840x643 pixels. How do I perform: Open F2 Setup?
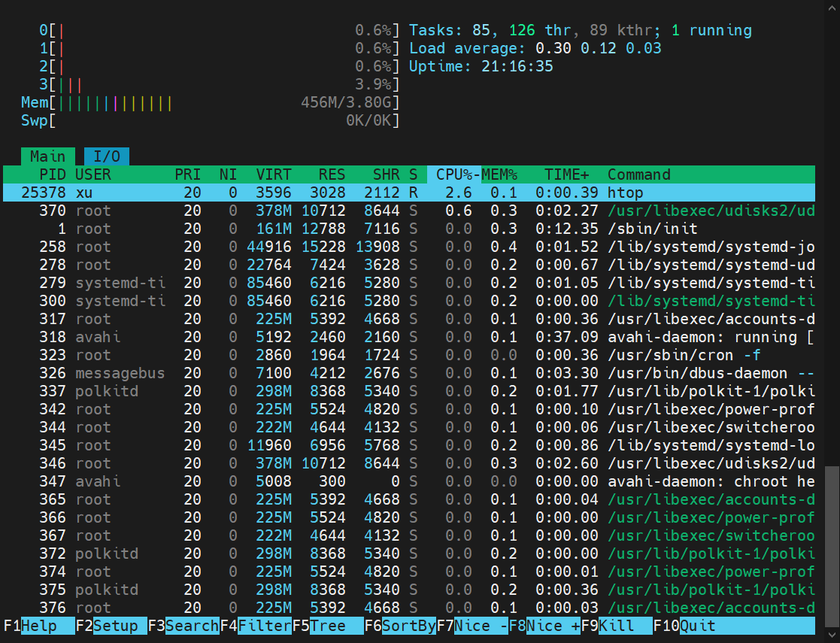tap(111, 626)
